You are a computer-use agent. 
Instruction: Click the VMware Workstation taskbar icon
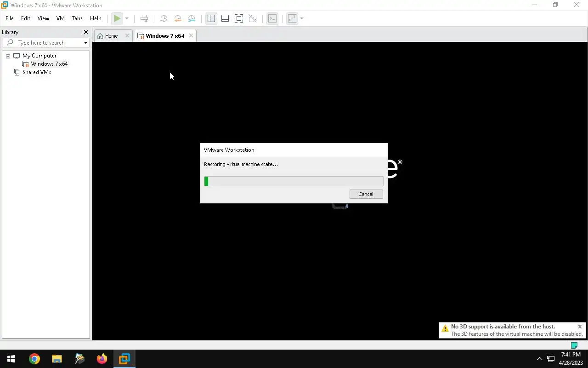pos(124,359)
